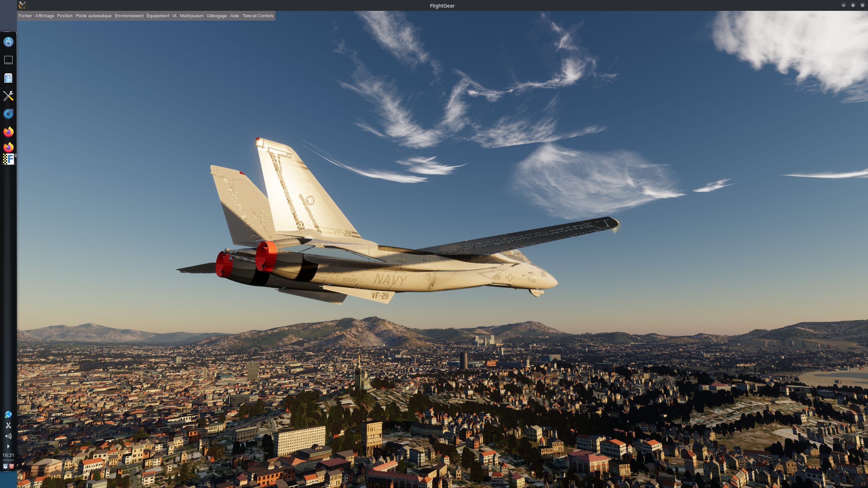Image resolution: width=868 pixels, height=488 pixels.
Task: Click the Mageia application launcher icon
Action: click(x=8, y=42)
